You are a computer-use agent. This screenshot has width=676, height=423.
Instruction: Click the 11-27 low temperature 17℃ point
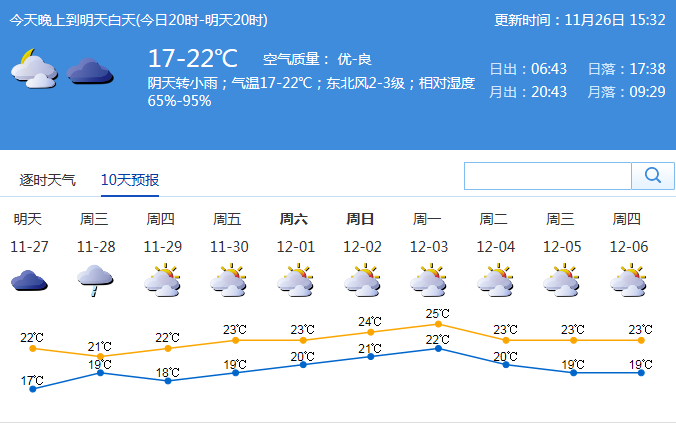point(33,389)
